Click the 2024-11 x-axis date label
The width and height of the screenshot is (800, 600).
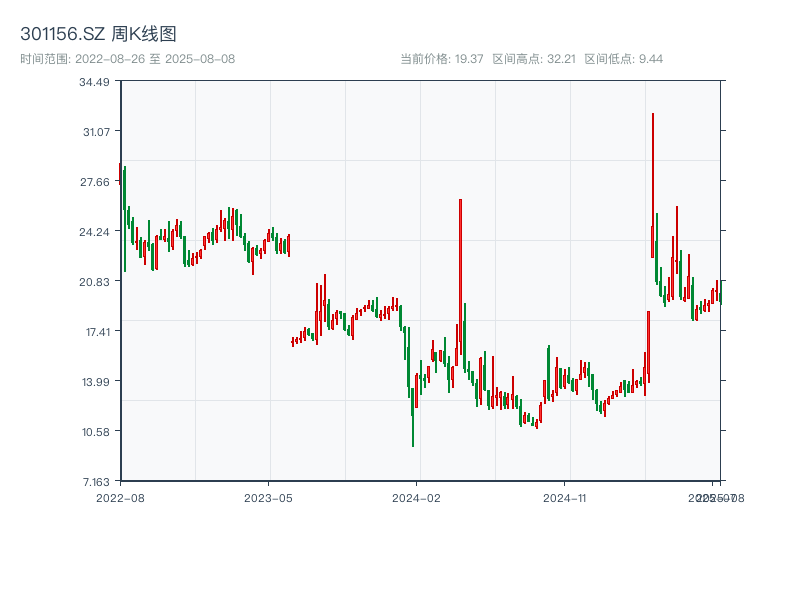[x=565, y=497]
